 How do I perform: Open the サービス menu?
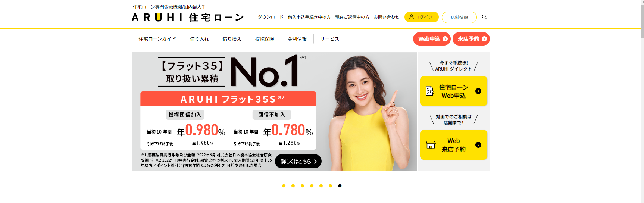point(330,39)
